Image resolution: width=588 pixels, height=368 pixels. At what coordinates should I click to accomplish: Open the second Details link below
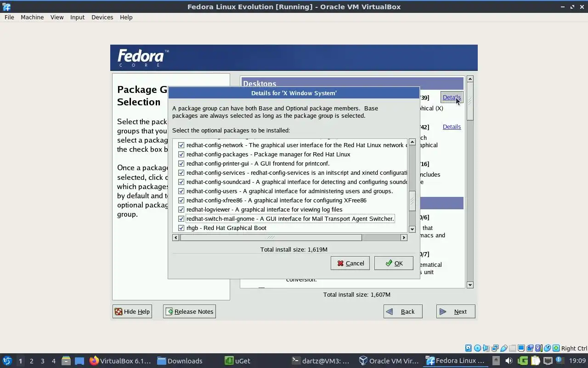(x=452, y=126)
